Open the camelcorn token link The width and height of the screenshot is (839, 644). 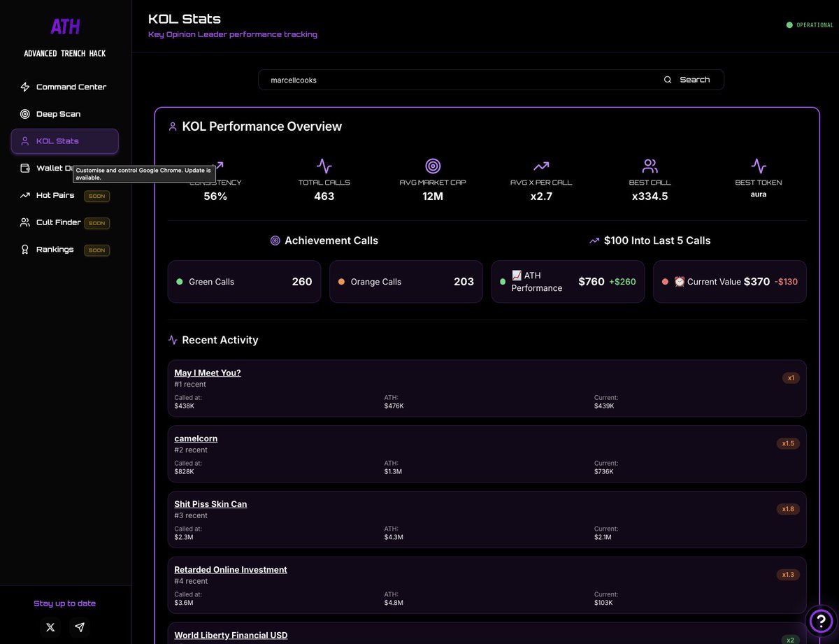pos(196,438)
